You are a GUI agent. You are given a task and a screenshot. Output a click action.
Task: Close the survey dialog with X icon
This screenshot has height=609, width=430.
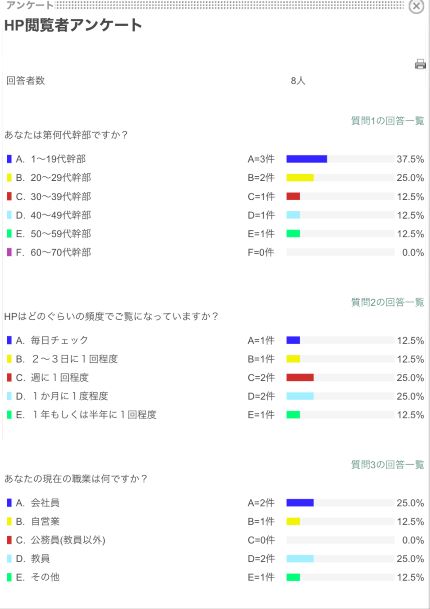point(416,6)
